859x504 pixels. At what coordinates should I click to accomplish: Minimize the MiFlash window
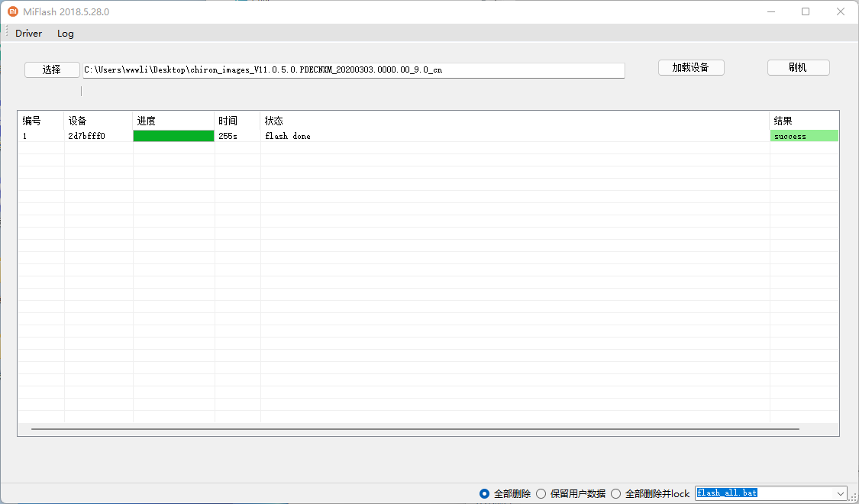[x=770, y=11]
